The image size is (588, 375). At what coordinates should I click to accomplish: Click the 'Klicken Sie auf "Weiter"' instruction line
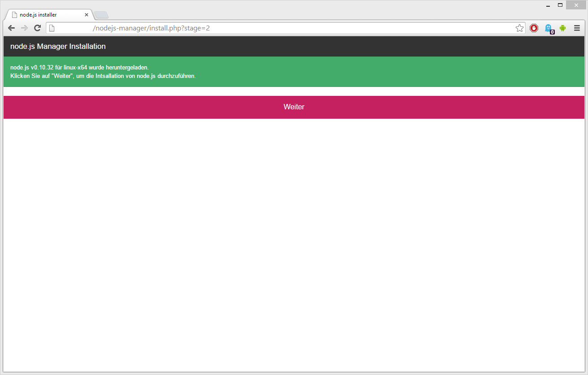[x=103, y=76]
